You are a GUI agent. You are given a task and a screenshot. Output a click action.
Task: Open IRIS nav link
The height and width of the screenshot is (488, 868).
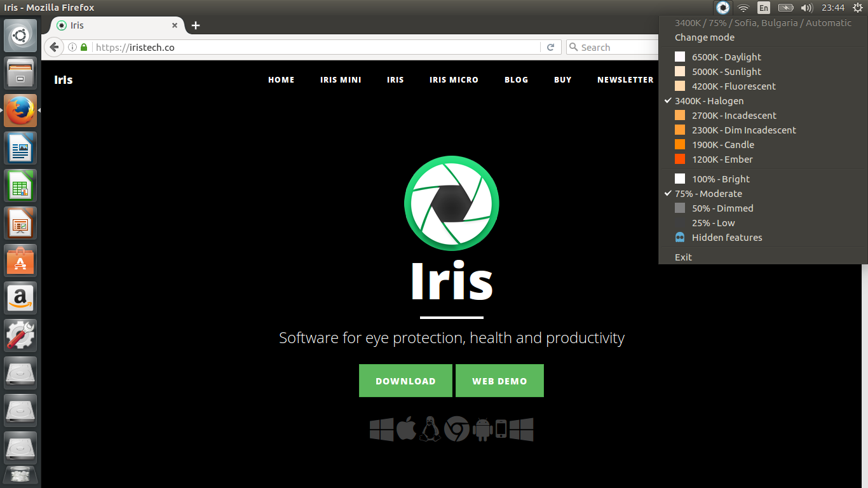tap(395, 80)
